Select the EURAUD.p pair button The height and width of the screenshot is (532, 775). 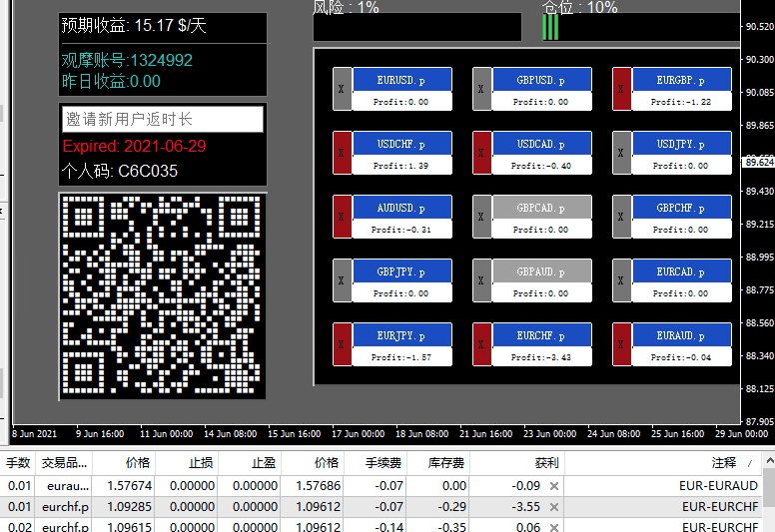(681, 334)
